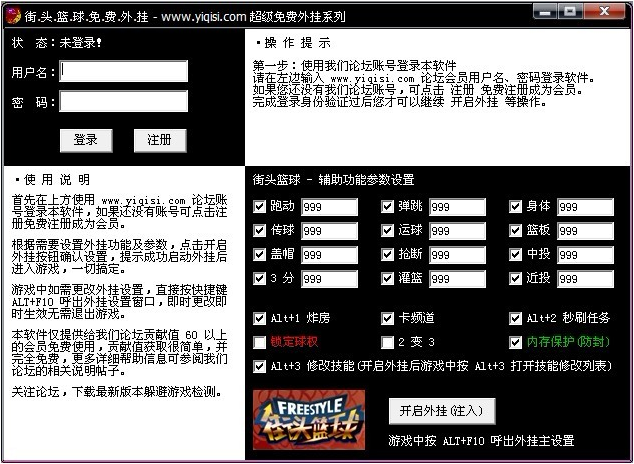Toggle Alt+3 修改技能 checkbox
Screen dimensions: 634x464
point(259,367)
